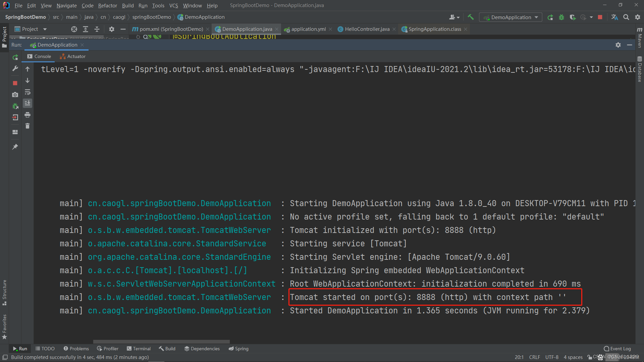Open the Terminal tool window
Image resolution: width=644 pixels, height=362 pixels.
coord(139,349)
